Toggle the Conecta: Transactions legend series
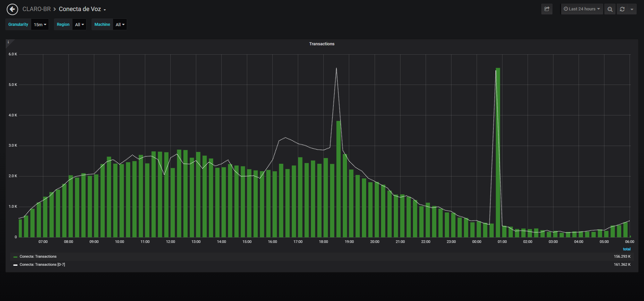This screenshot has width=644, height=301. (38, 257)
